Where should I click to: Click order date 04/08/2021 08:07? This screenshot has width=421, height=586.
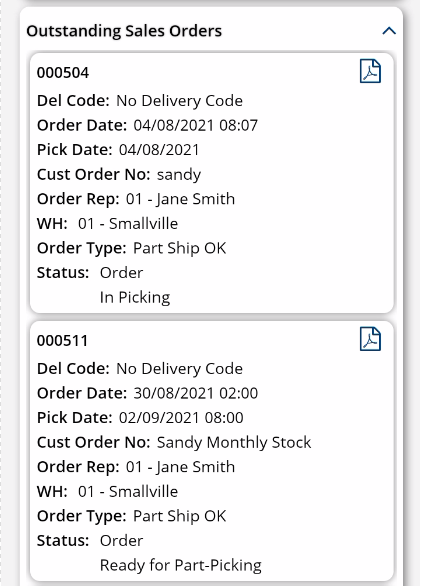tap(196, 125)
